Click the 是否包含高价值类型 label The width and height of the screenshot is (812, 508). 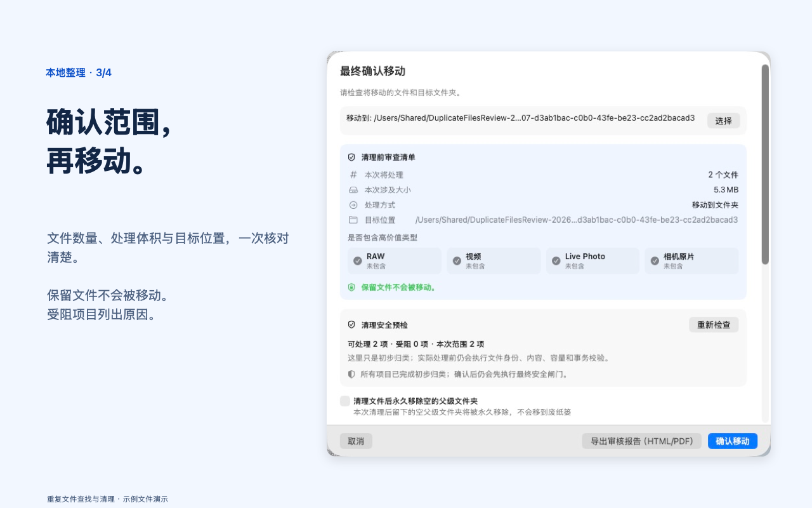click(383, 237)
